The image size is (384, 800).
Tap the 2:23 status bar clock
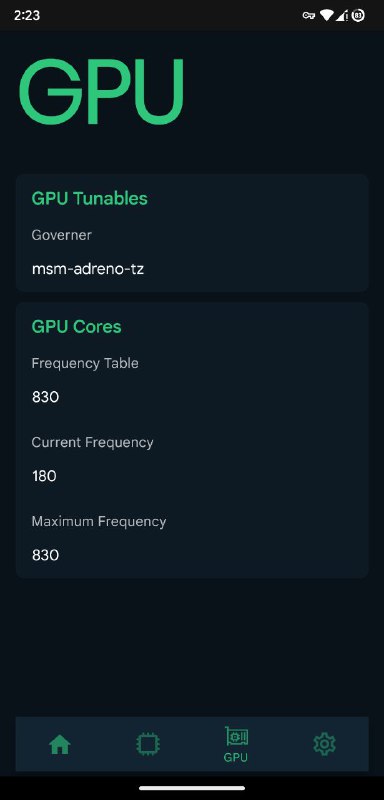pos(27,15)
